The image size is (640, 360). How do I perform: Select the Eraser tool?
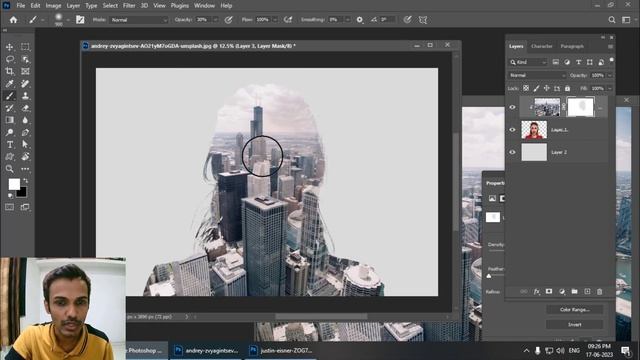25,108
